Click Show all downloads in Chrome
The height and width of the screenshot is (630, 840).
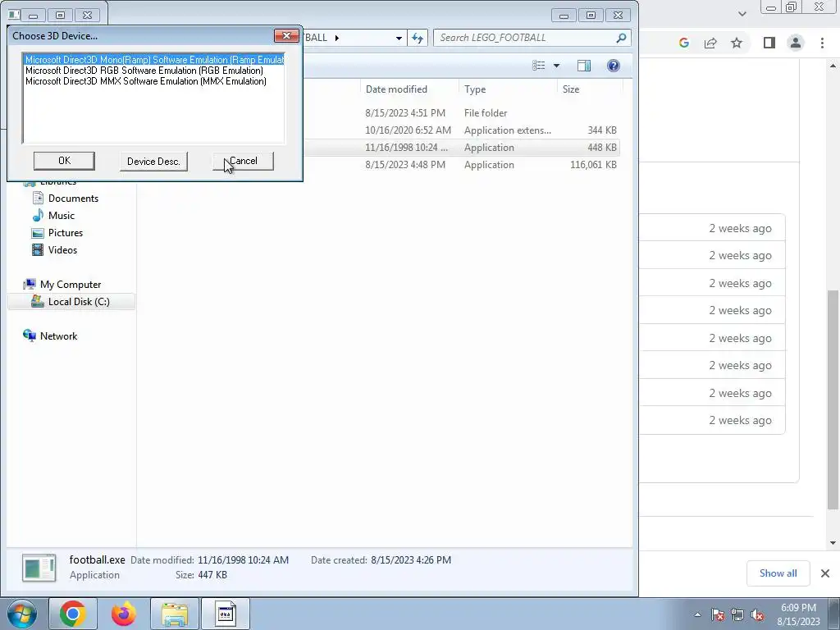(778, 573)
